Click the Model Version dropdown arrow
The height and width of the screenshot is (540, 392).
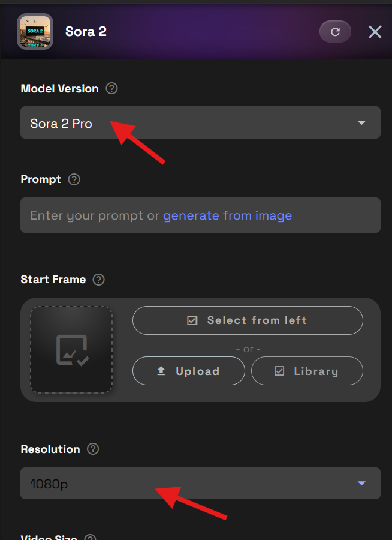(361, 123)
